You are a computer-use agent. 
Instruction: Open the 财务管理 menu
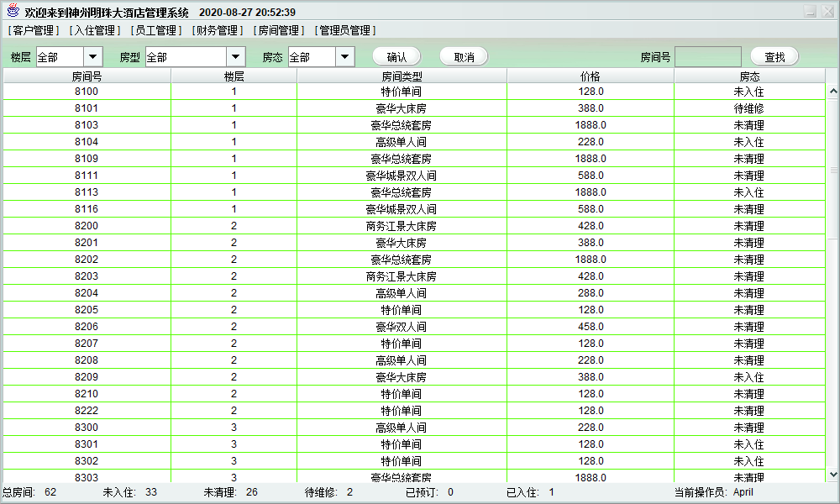(218, 30)
